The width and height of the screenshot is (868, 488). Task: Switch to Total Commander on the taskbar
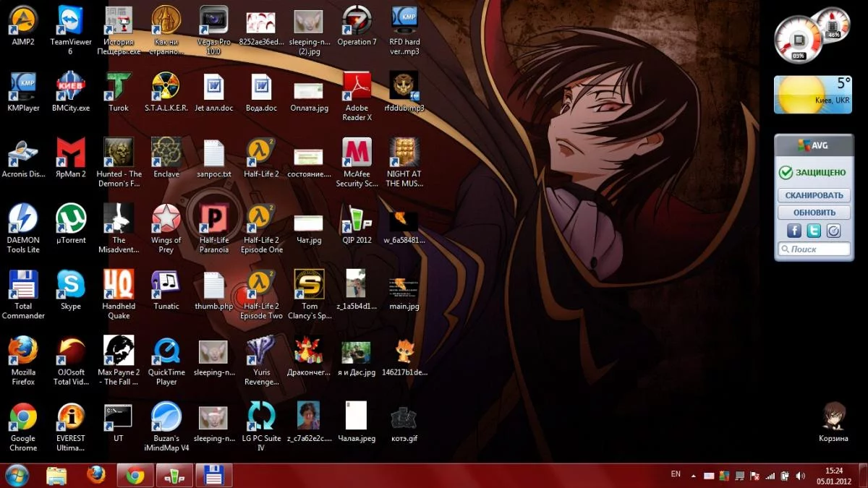(213, 475)
